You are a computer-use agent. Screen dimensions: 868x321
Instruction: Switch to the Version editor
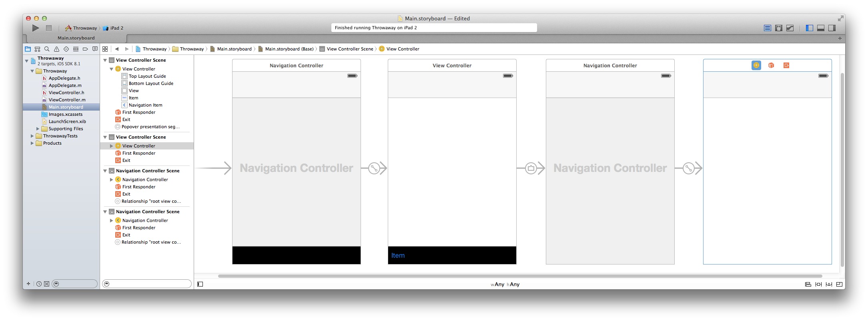[790, 28]
